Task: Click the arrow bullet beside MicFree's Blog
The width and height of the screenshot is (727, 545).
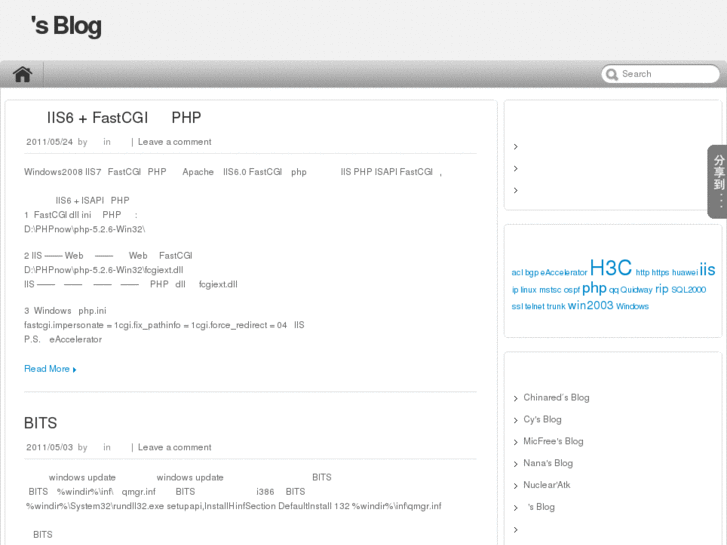Action: 515,442
